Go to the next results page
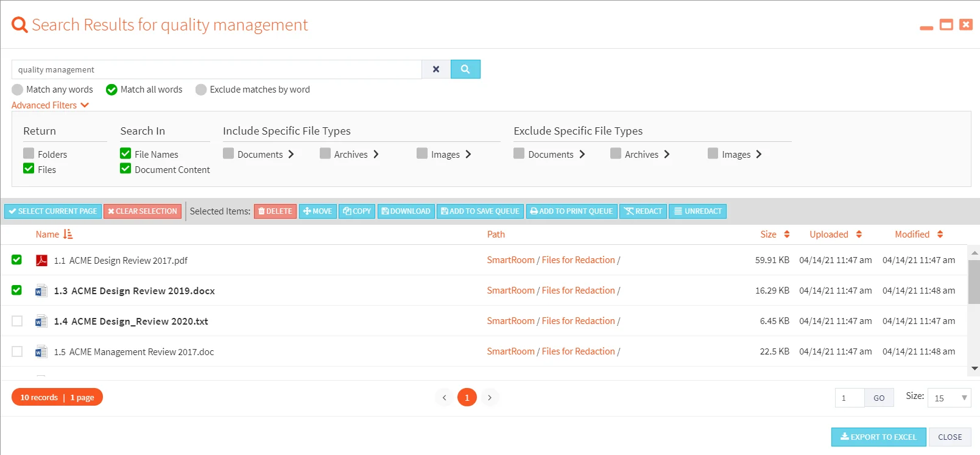 [x=490, y=398]
